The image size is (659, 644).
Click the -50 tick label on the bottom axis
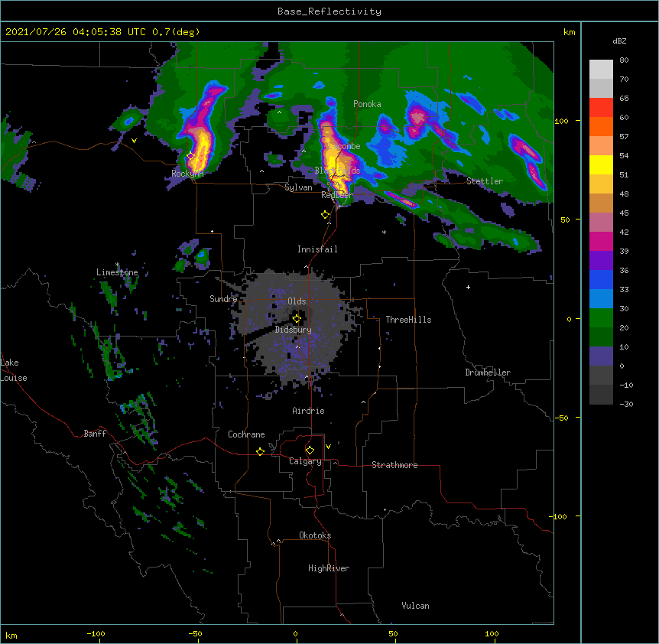pos(195,633)
